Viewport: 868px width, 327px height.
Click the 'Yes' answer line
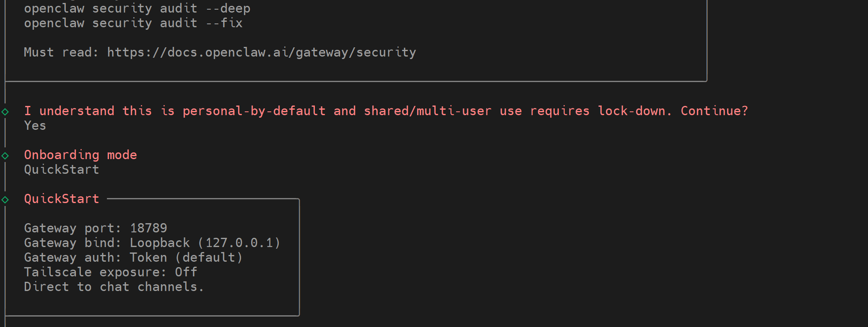point(35,126)
